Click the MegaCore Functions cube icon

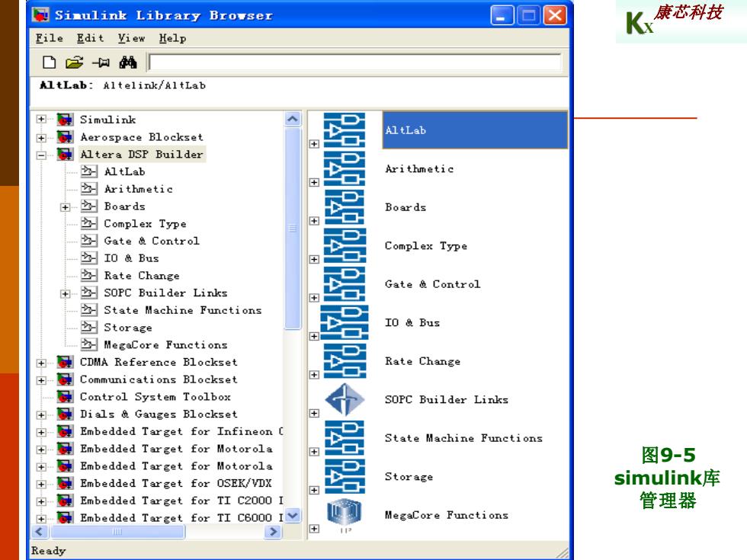[x=345, y=514]
